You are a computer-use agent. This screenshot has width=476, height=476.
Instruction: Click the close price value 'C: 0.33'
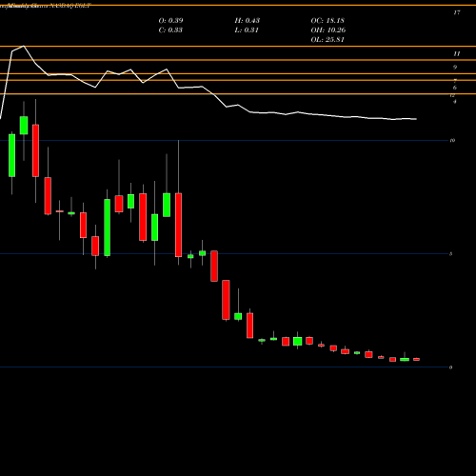170,30
